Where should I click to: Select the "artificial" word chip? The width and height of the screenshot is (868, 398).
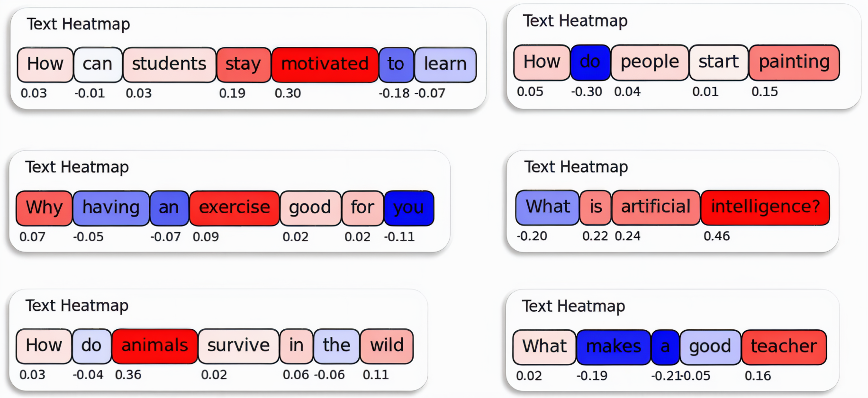(x=656, y=207)
